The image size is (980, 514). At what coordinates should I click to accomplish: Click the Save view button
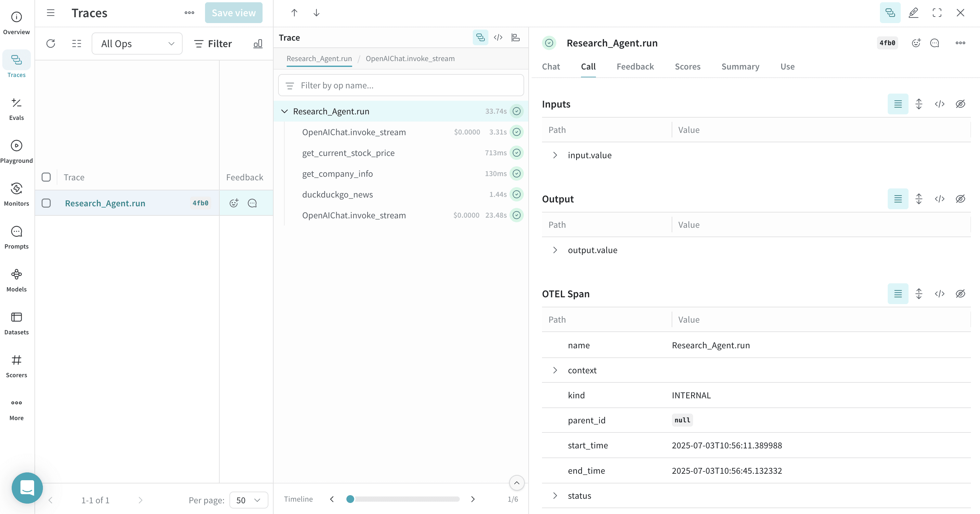click(x=234, y=13)
